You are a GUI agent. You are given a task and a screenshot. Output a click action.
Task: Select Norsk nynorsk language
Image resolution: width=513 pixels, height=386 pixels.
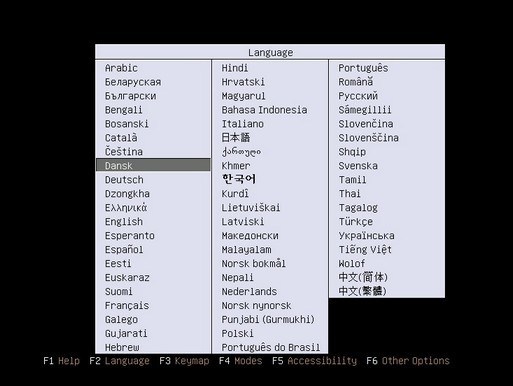click(x=256, y=306)
